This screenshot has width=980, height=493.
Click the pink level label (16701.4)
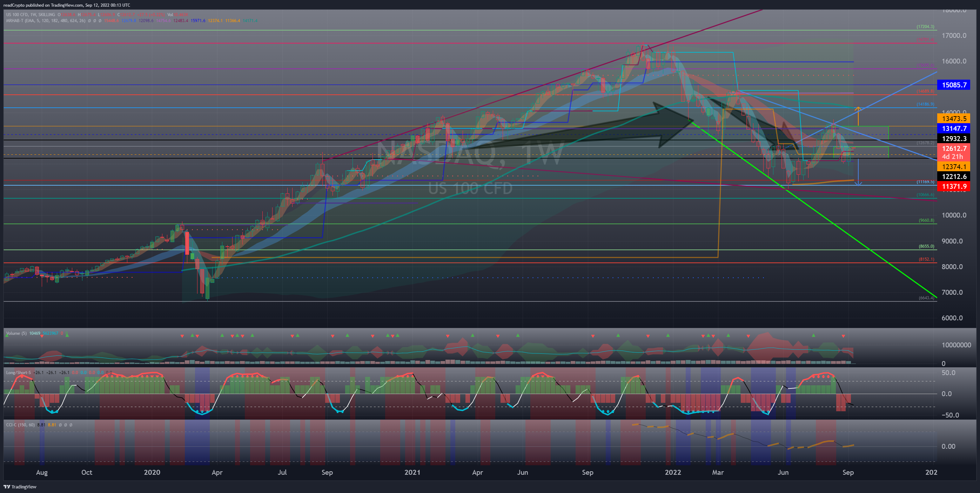[x=925, y=40]
